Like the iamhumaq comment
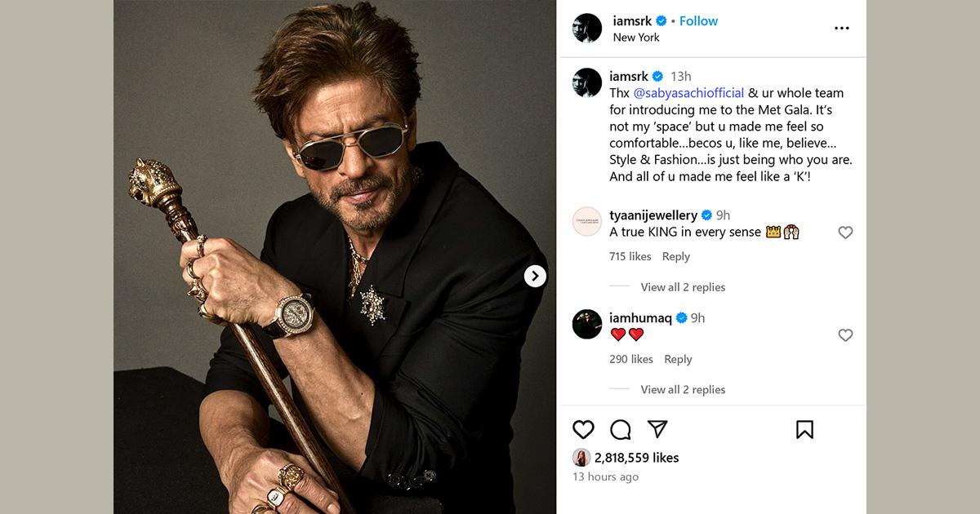Screen dimensions: 980x514 [x=845, y=335]
